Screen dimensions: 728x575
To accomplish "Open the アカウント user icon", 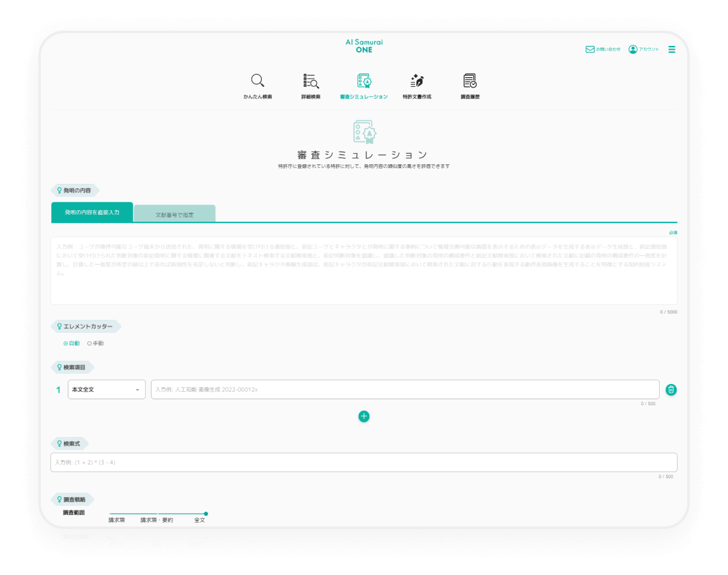I will click(633, 49).
